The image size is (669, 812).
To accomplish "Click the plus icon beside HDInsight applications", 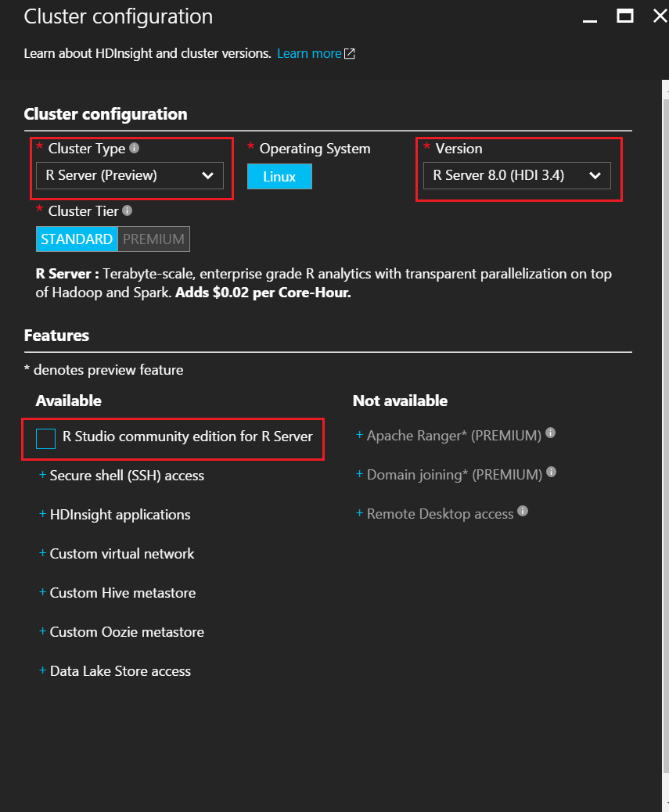I will coord(42,514).
